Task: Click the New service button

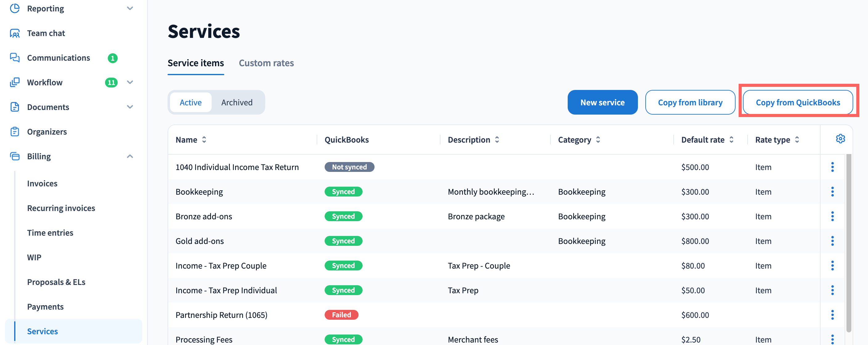Action: tap(602, 102)
